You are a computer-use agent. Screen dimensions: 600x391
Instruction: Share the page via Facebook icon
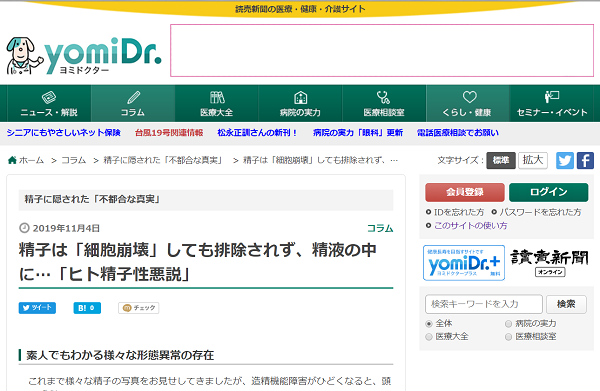[585, 160]
